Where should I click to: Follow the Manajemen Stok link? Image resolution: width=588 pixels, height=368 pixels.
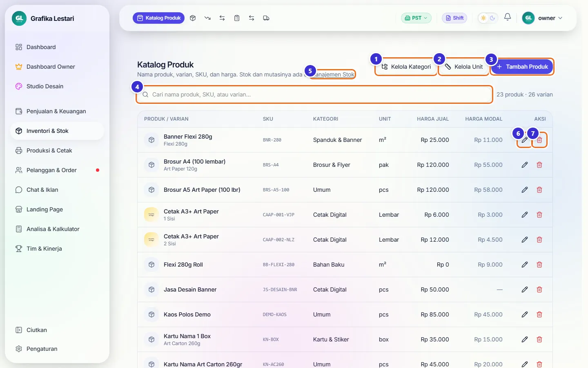point(333,74)
